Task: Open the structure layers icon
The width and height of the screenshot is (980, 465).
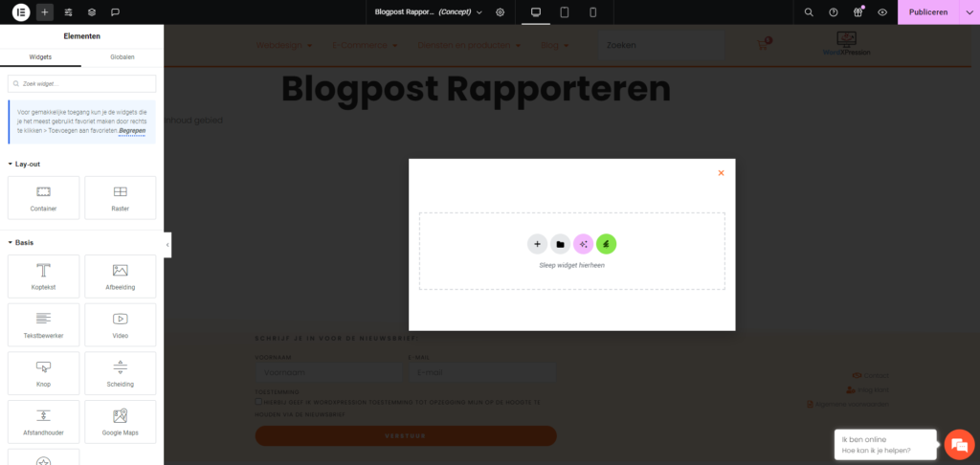Action: 92,11
